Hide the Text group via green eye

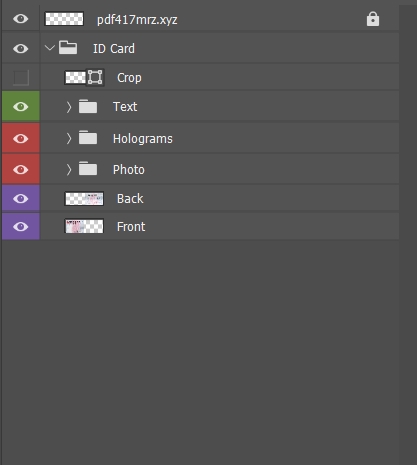(21, 107)
